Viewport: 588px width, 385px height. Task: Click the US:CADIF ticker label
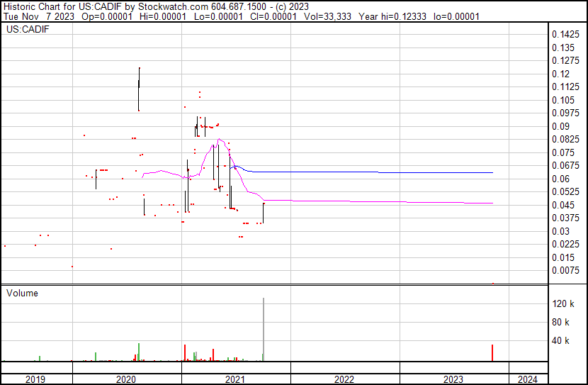pyautogui.click(x=25, y=30)
